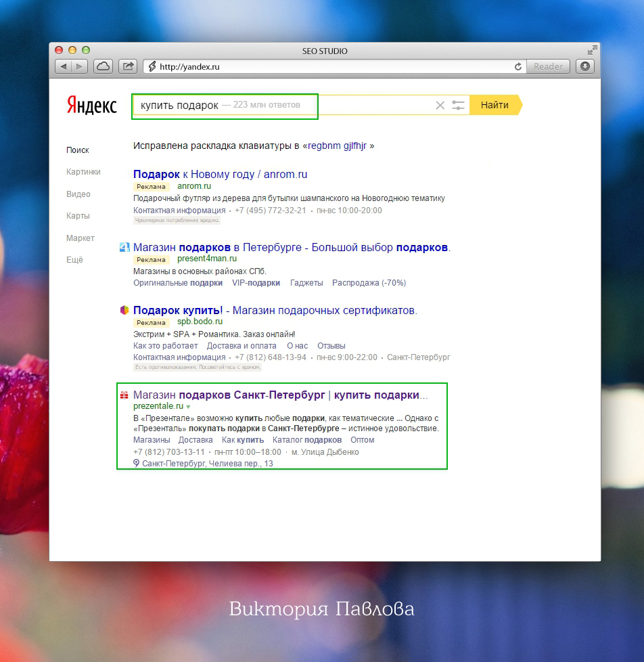Enter fullscreen with the arrows icon
This screenshot has height=662, width=644.
(592, 50)
